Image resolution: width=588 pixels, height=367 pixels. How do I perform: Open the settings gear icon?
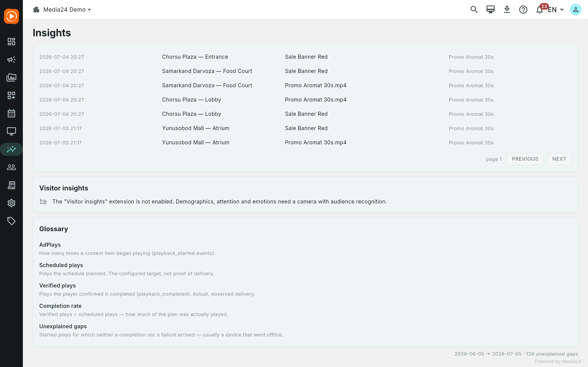11,203
